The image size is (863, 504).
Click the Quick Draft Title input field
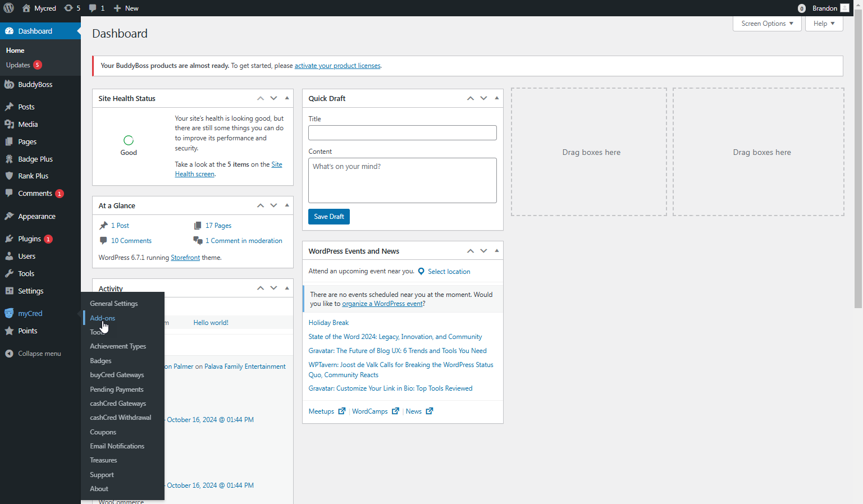tap(402, 132)
